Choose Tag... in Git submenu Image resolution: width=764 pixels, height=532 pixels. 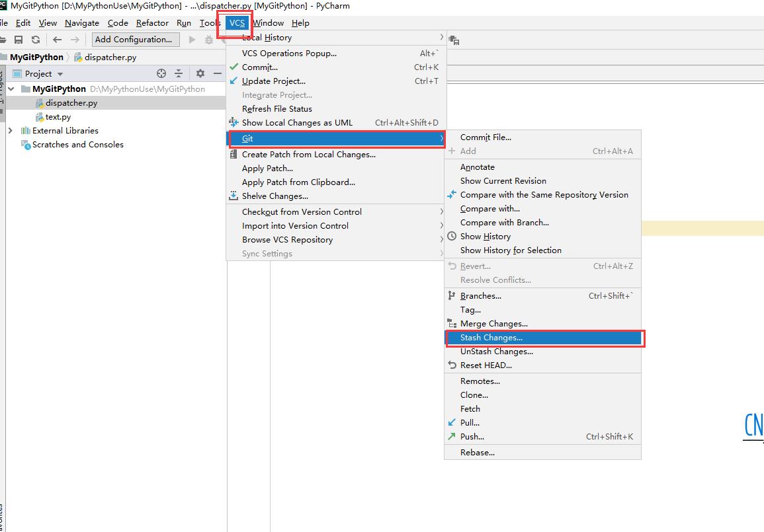click(543, 309)
